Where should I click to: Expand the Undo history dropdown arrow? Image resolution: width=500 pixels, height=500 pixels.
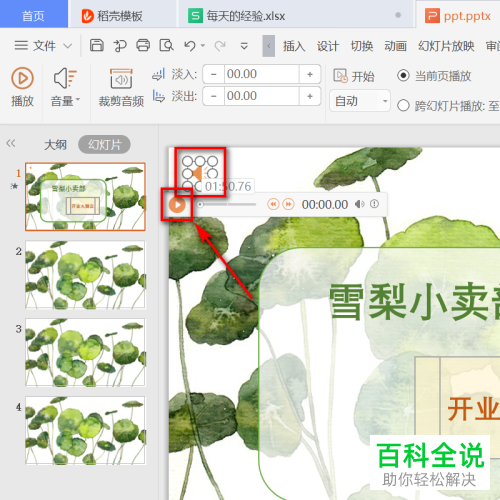point(203,45)
